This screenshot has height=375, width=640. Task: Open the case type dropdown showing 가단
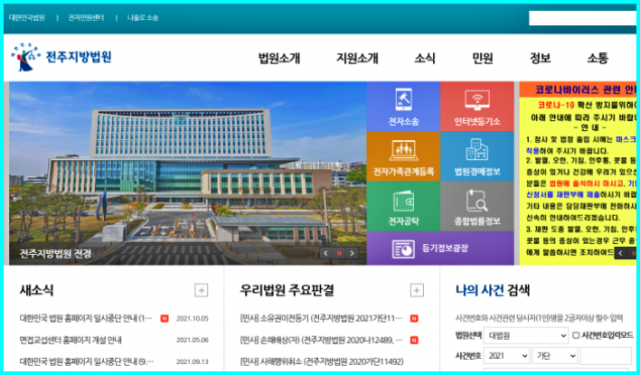(555, 356)
